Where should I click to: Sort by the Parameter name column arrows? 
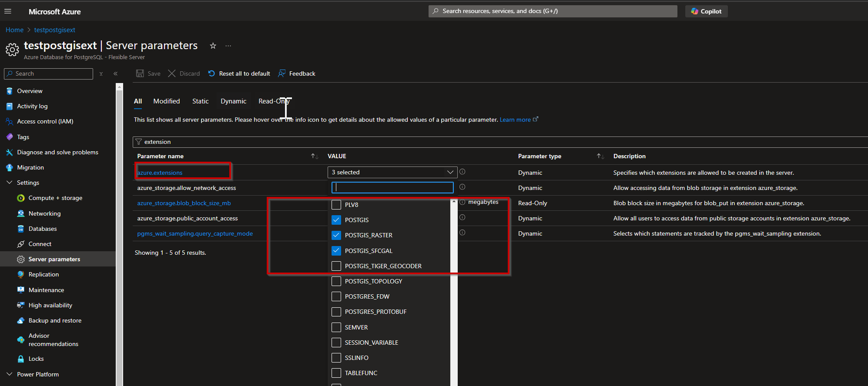point(315,156)
